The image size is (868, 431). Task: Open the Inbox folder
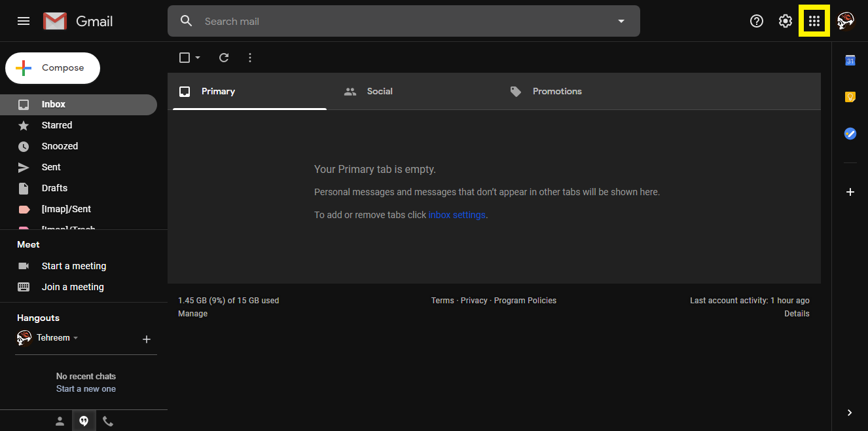point(79,104)
